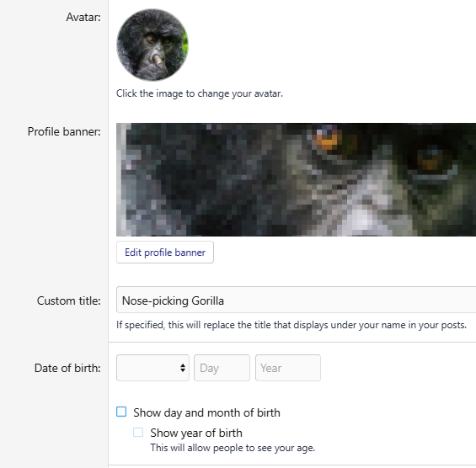Viewport: 476px width, 468px height.
Task: Click the gorilla avatar image
Action: (x=152, y=45)
